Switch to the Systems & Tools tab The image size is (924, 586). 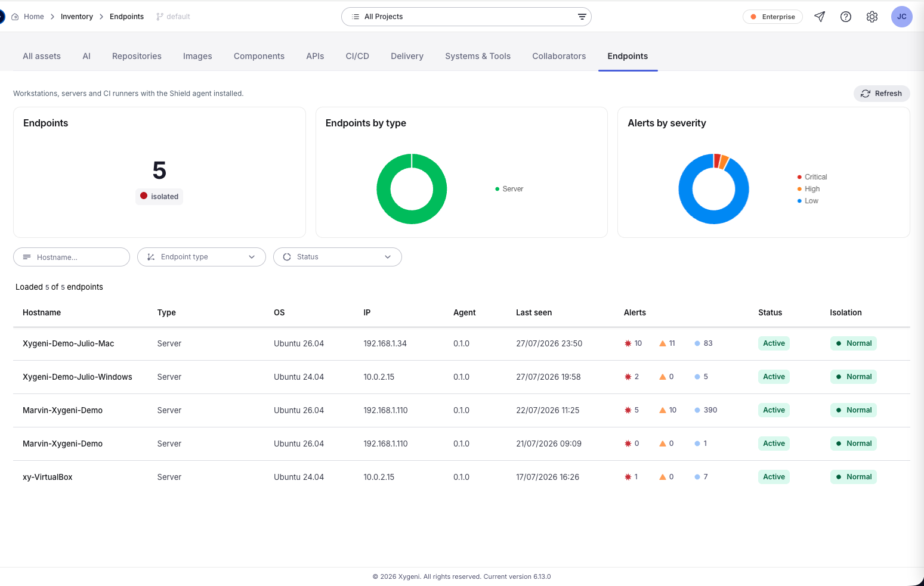tap(478, 56)
